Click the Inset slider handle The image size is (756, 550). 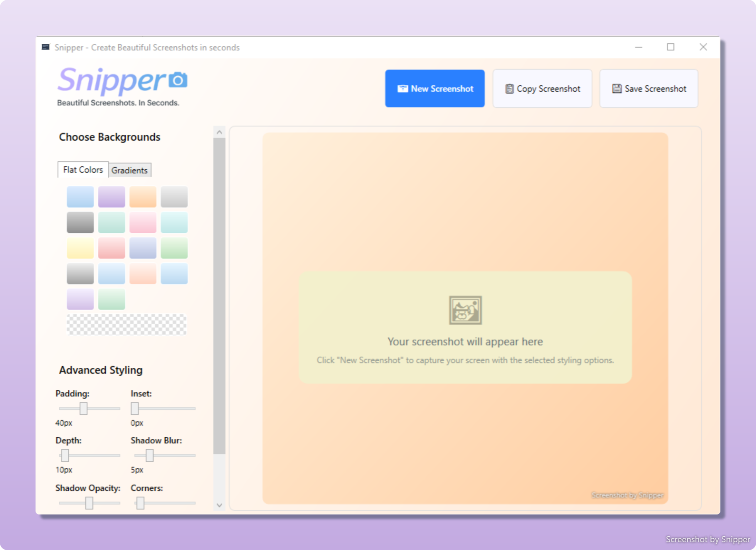pos(135,408)
